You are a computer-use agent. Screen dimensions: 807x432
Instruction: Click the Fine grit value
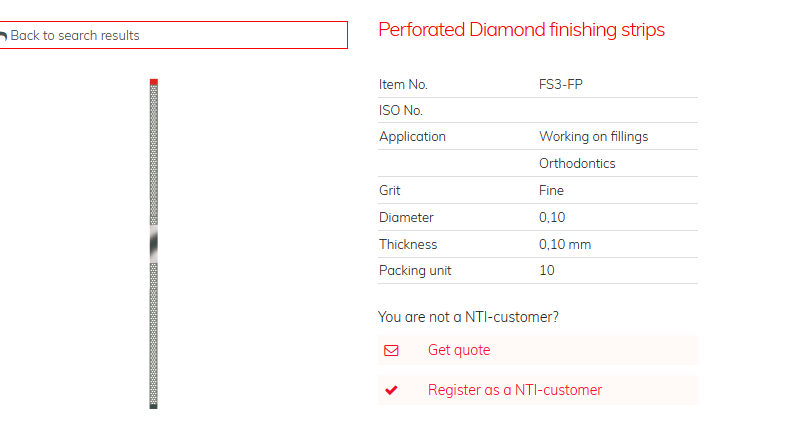[x=551, y=190]
